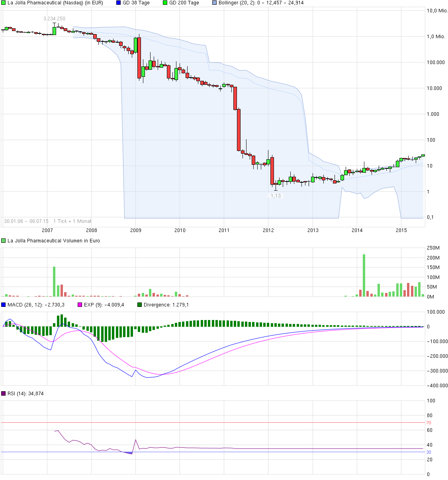Click the 2011 year axis label
The height and width of the screenshot is (480, 448).
pyautogui.click(x=224, y=230)
